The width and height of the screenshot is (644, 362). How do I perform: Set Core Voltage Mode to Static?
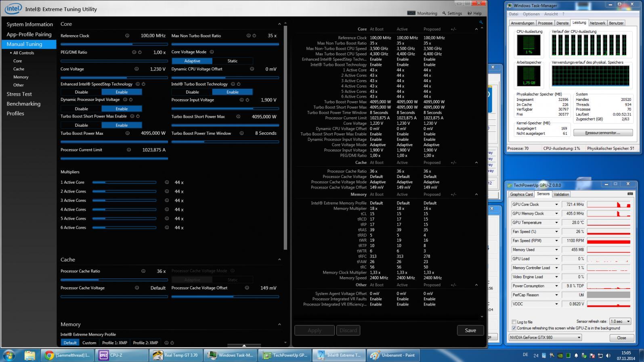233,61
